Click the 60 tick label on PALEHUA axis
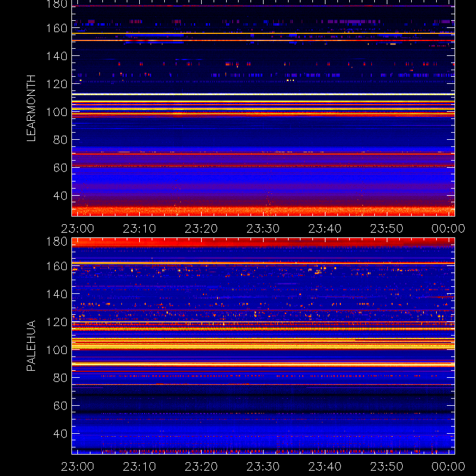The image size is (476, 476). [x=60, y=406]
